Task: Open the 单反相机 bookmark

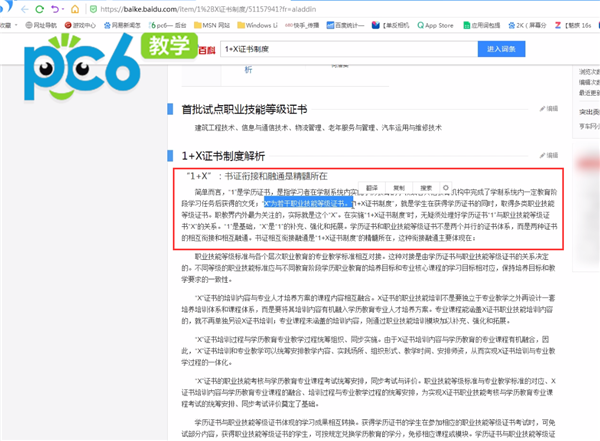Action: pos(390,25)
